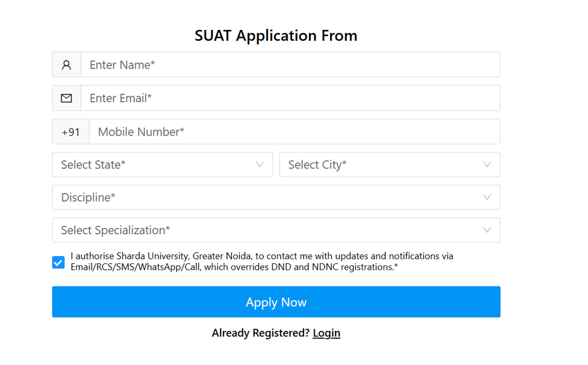Image resolution: width=588 pixels, height=365 pixels.
Task: Click the Specialization chevron arrow
Action: click(x=486, y=230)
